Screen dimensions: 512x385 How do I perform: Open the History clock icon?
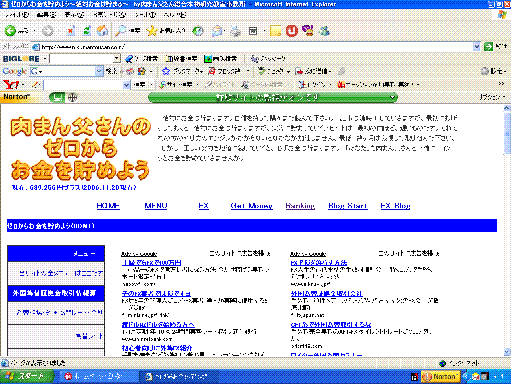click(198, 31)
